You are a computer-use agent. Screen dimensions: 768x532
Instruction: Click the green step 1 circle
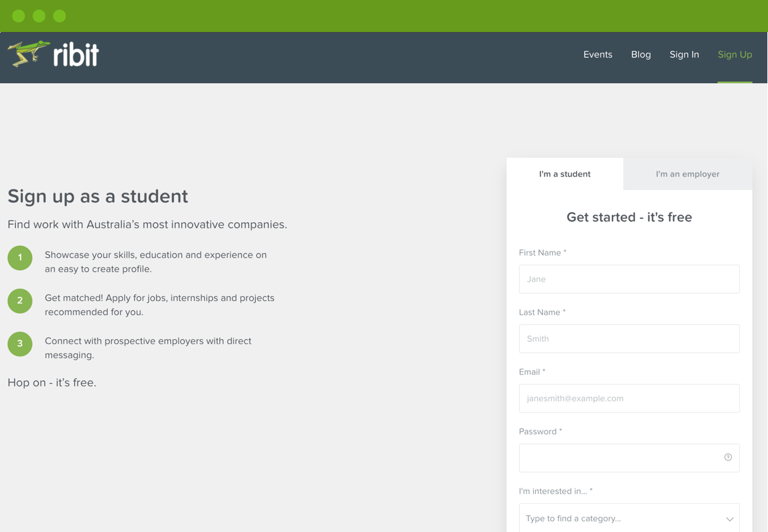(x=20, y=258)
